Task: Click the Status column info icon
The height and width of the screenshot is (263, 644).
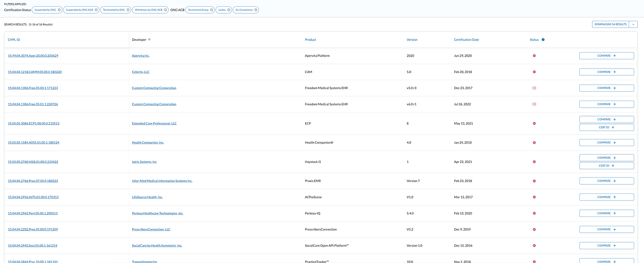Action: click(x=543, y=40)
